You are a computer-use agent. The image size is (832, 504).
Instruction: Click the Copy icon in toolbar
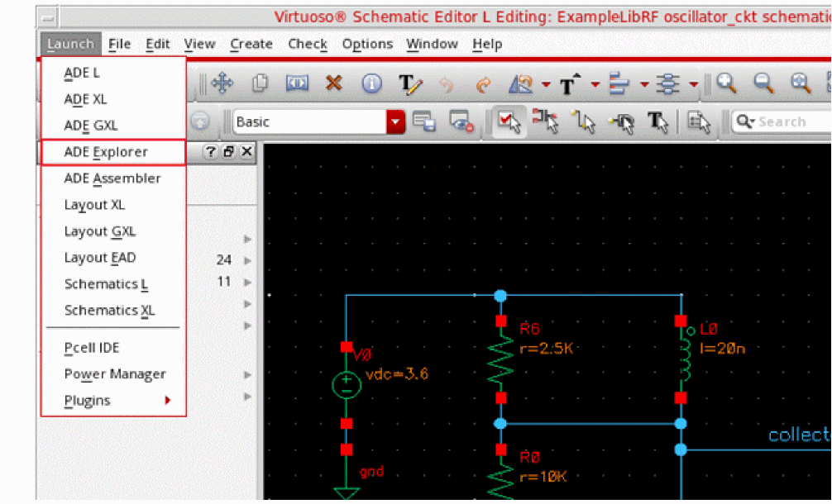coord(261,83)
